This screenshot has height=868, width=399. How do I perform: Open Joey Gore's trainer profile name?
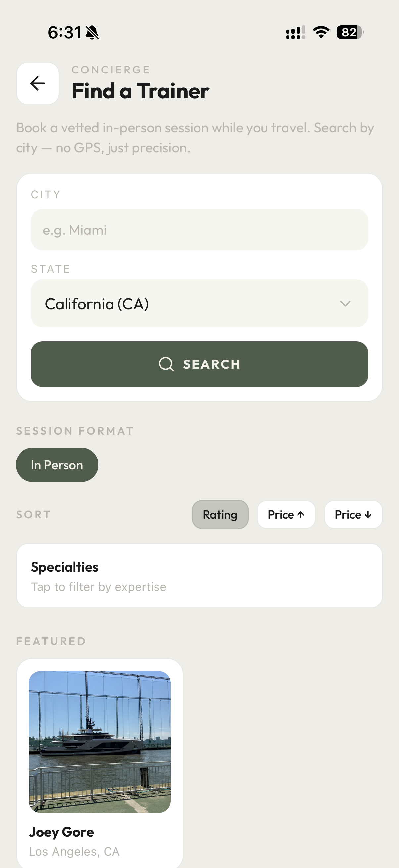point(61,832)
